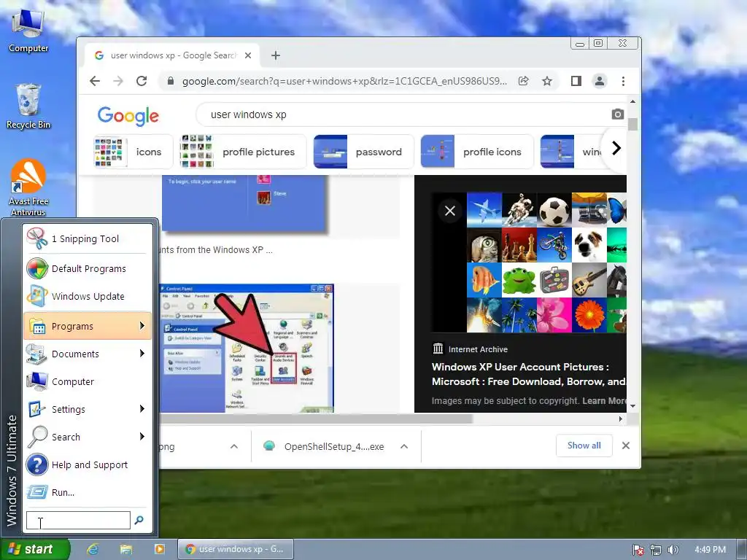The image size is (747, 560).
Task: Open the volume tray icon
Action: tap(673, 550)
